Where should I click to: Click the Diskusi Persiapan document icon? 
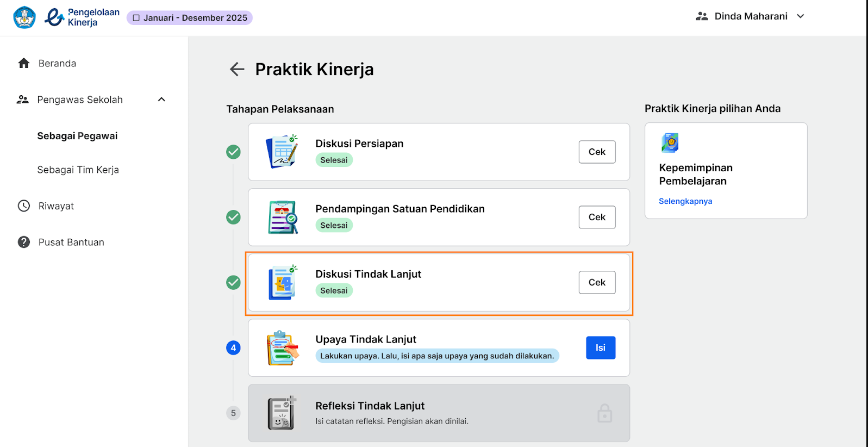click(282, 152)
